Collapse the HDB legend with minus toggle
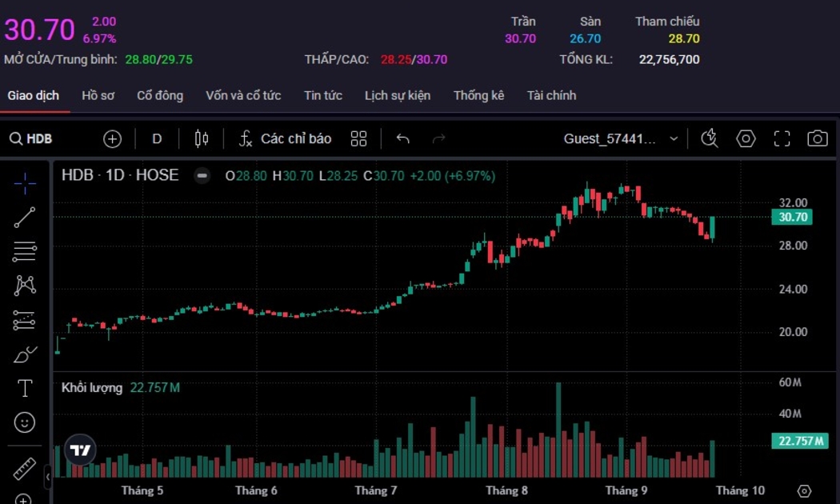This screenshot has width=840, height=504. (x=202, y=175)
